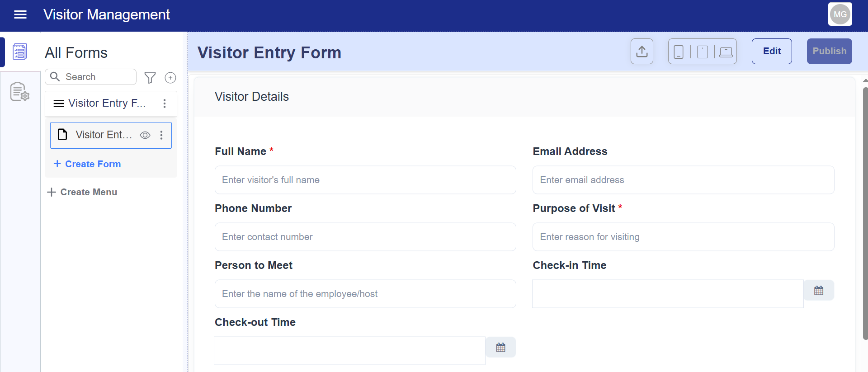The image size is (868, 372).
Task: Switch to mobile phone preview
Action: pos(679,52)
